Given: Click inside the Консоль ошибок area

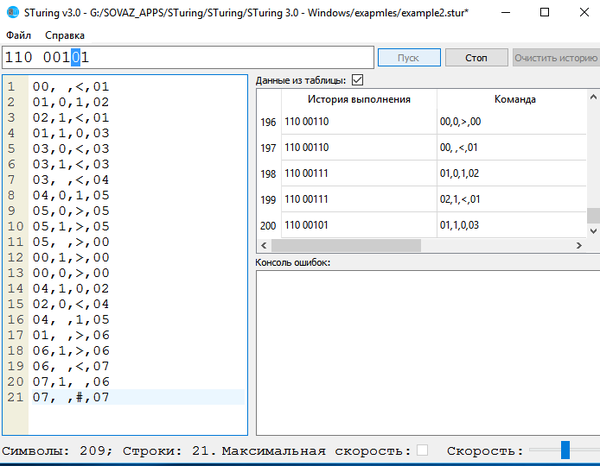Looking at the screenshot, I should point(428,353).
